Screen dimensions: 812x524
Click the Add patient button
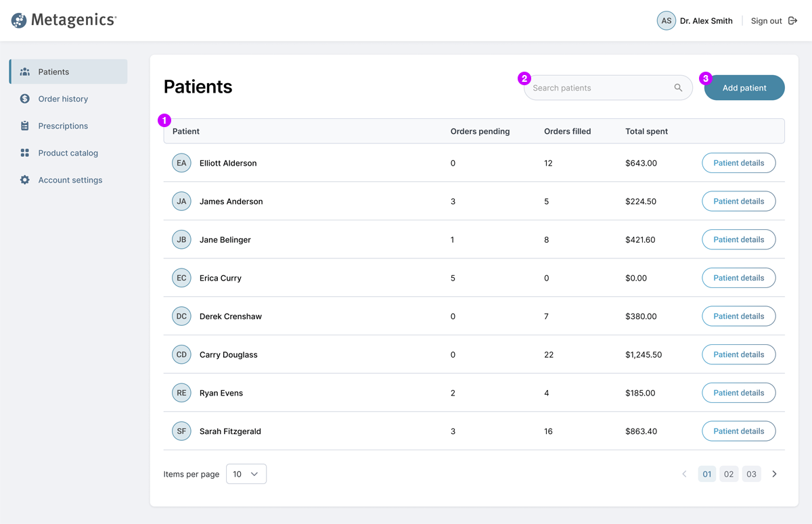coord(744,88)
